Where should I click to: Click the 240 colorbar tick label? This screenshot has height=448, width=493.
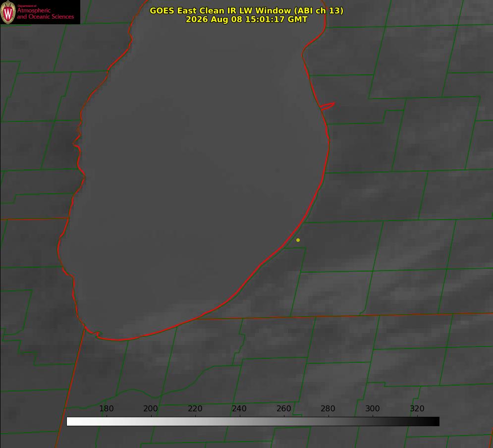click(x=239, y=408)
